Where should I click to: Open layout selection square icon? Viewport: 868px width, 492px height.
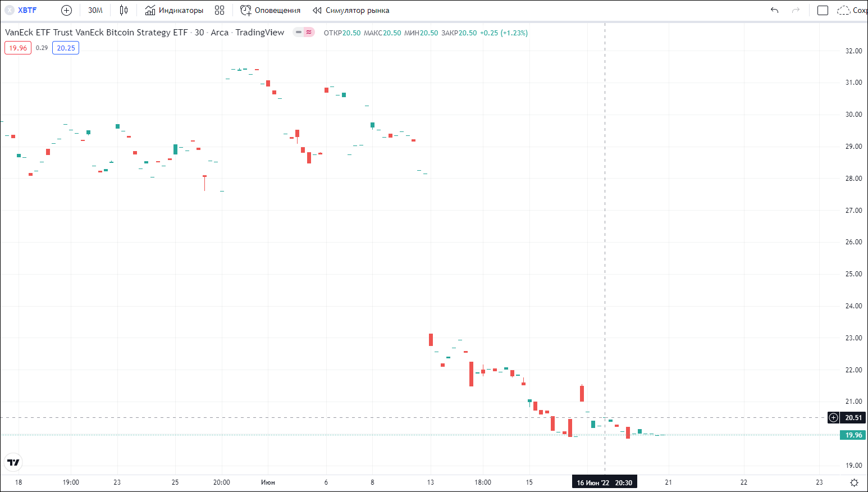coord(823,10)
